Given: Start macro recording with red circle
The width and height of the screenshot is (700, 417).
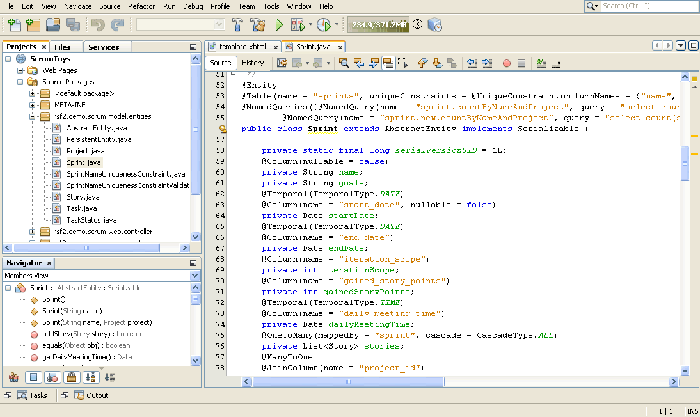Looking at the screenshot, I should pyautogui.click(x=507, y=63).
